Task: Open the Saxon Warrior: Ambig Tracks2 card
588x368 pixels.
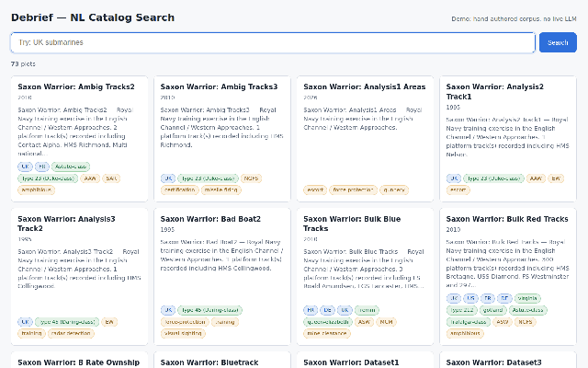Action: click(x=76, y=87)
